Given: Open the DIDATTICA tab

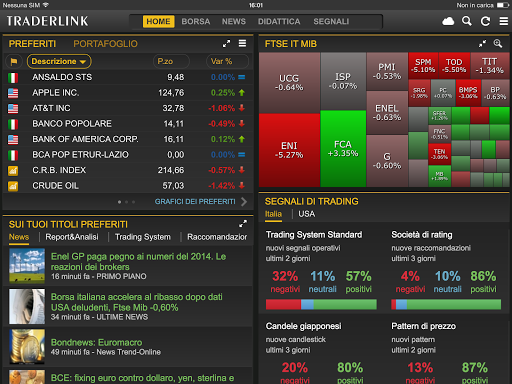Looking at the screenshot, I should coord(279,21).
